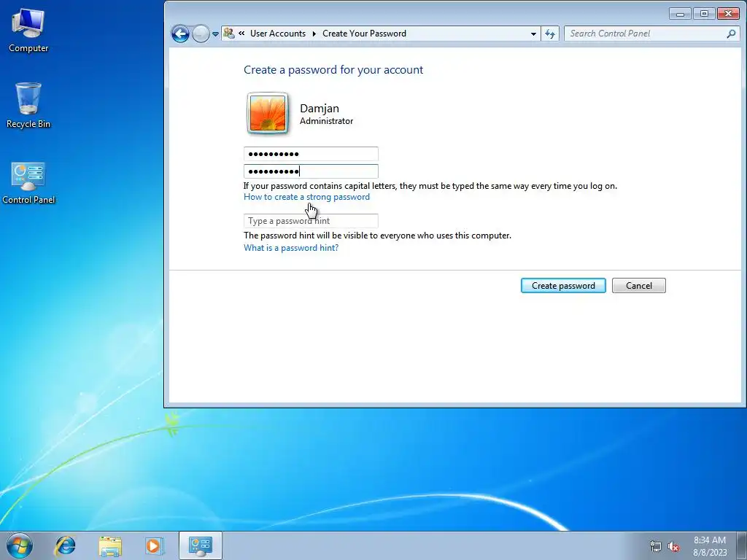
Task: Close the Control Panel window
Action: coord(728,14)
